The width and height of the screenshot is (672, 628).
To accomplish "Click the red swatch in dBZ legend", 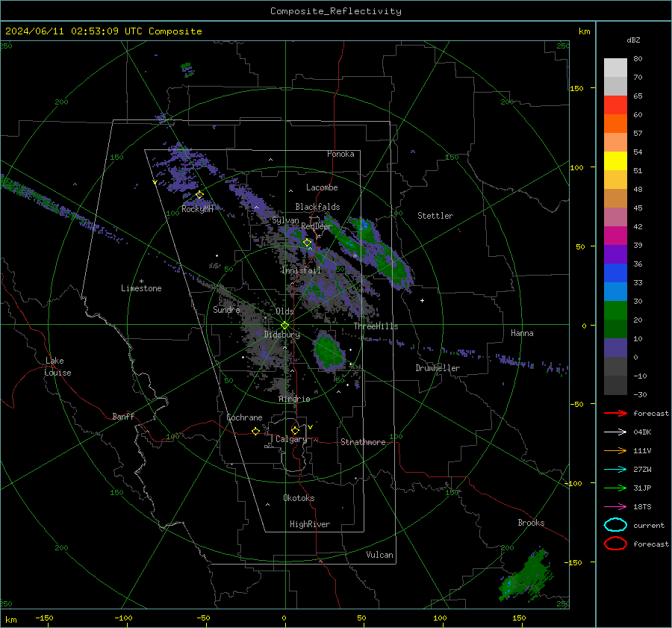I will point(615,105).
